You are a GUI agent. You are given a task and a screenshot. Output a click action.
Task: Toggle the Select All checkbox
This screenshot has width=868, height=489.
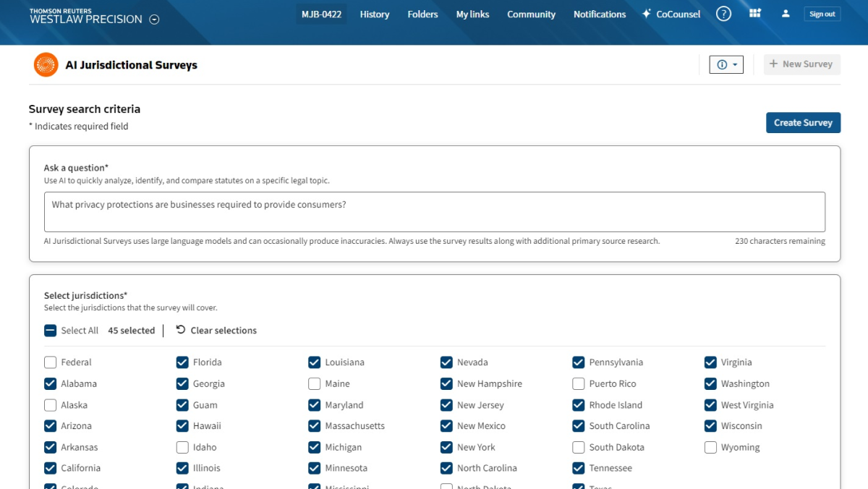(x=50, y=331)
